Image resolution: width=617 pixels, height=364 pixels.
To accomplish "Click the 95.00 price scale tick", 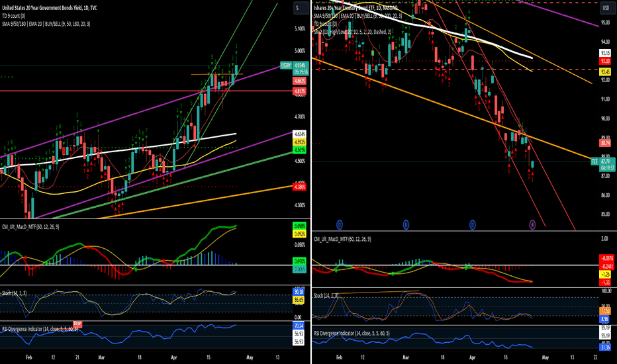I will (x=605, y=23).
